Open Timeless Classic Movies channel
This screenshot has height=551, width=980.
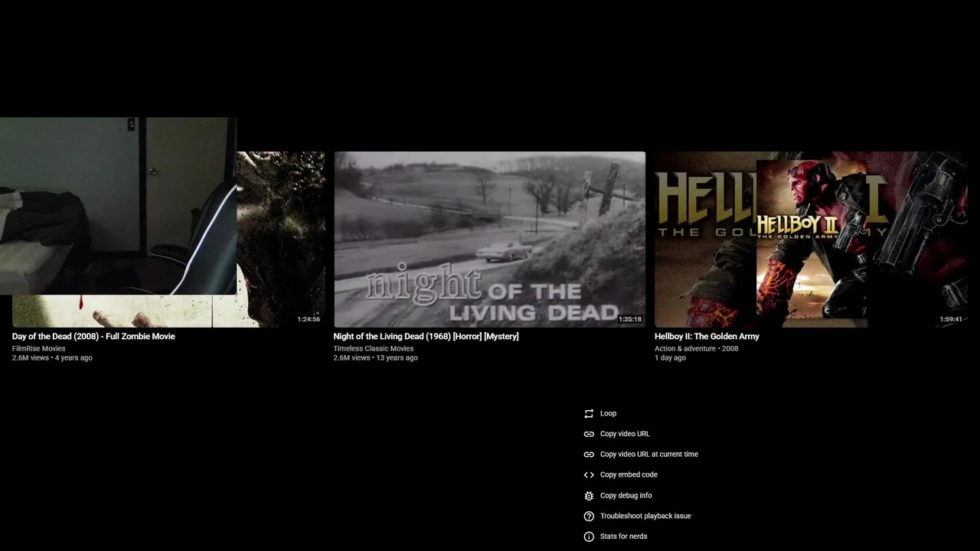(374, 349)
